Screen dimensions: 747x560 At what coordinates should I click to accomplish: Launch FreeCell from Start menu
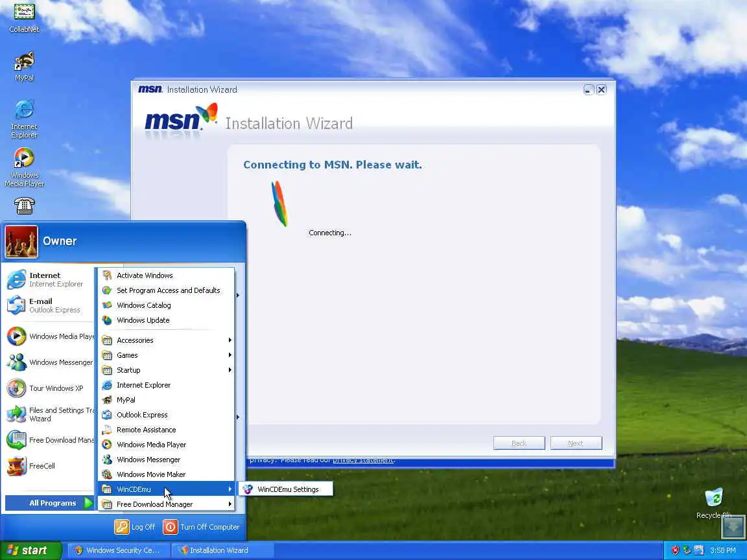coord(49,466)
